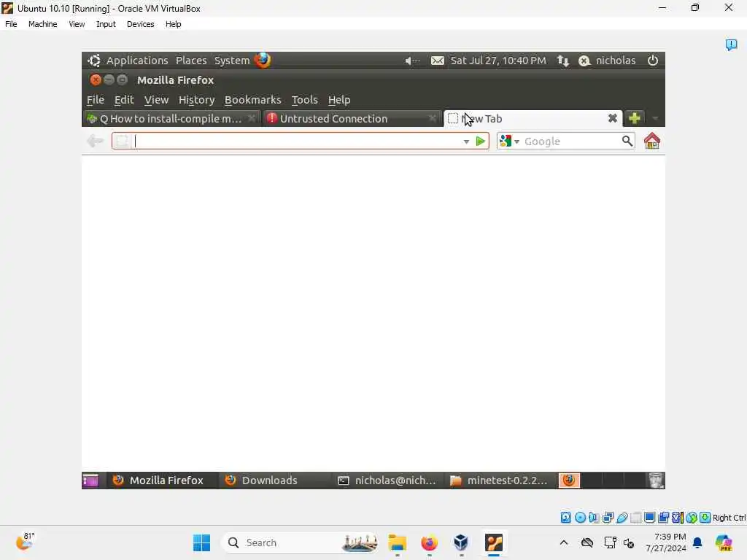Switch to the Untrusted Connection tab
Screen dimensions: 747x560
pos(352,118)
